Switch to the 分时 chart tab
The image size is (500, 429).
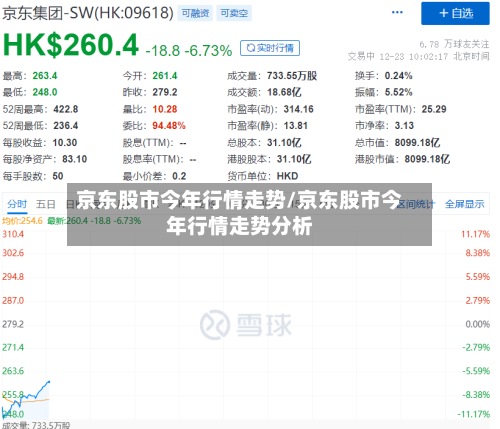coord(17,204)
